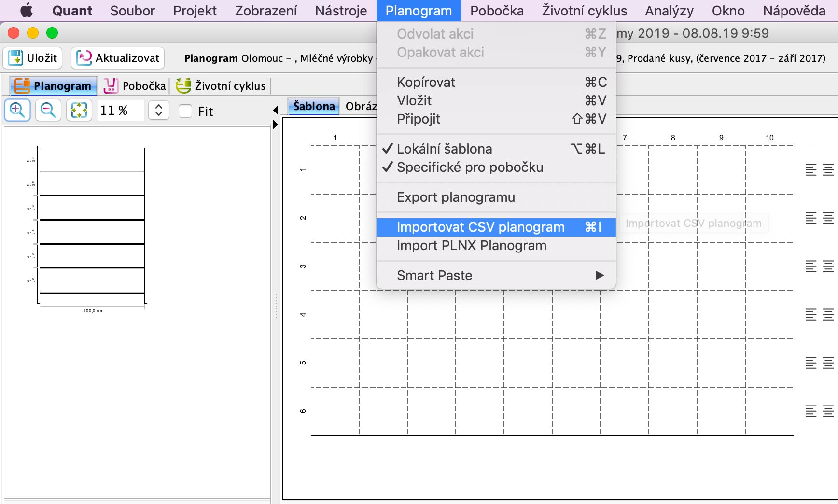Image resolution: width=838 pixels, height=504 pixels.
Task: Click the zoom in magnifier icon
Action: (x=17, y=111)
